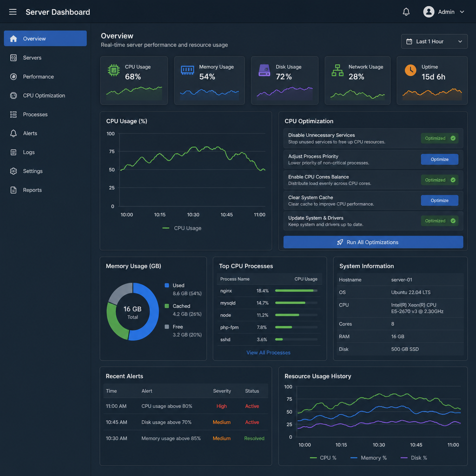
Task: Click the Run All Optimizations button
Action: point(373,242)
